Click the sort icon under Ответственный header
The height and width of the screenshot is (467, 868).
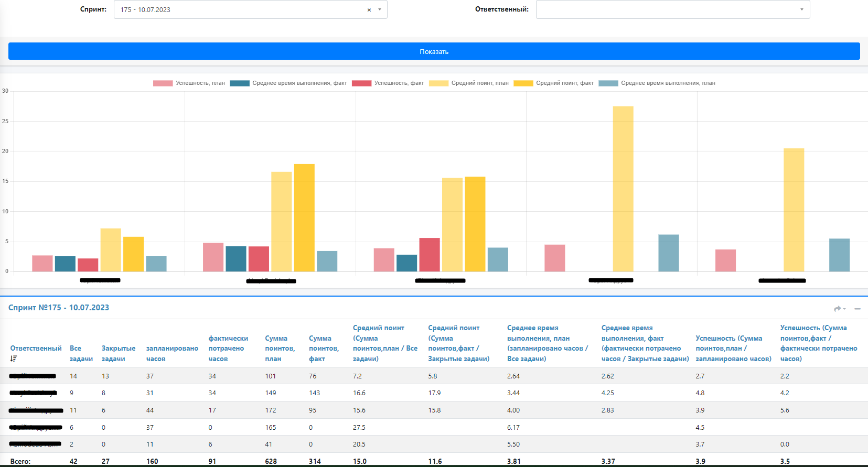point(14,359)
